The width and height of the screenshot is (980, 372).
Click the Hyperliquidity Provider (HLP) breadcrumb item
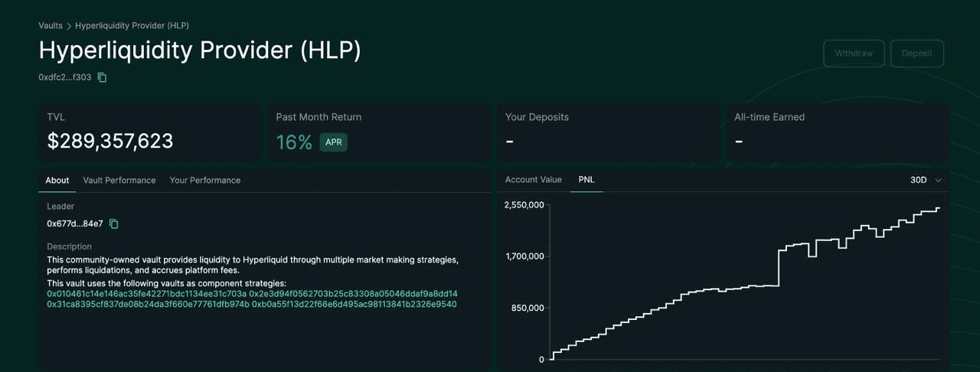132,25
